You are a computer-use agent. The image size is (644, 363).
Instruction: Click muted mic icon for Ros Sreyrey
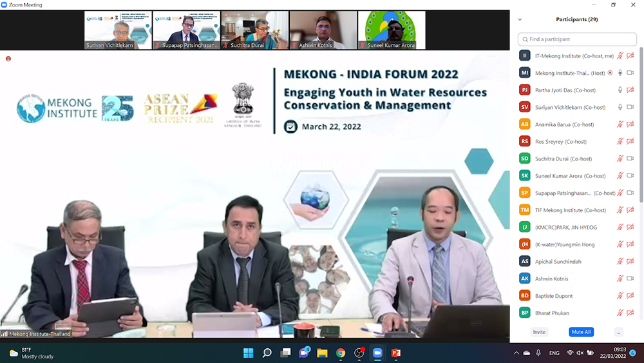(620, 141)
